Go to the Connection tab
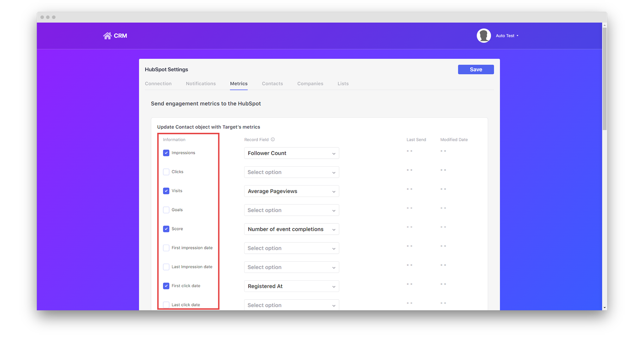Screen dimensions: 644x340 point(158,83)
